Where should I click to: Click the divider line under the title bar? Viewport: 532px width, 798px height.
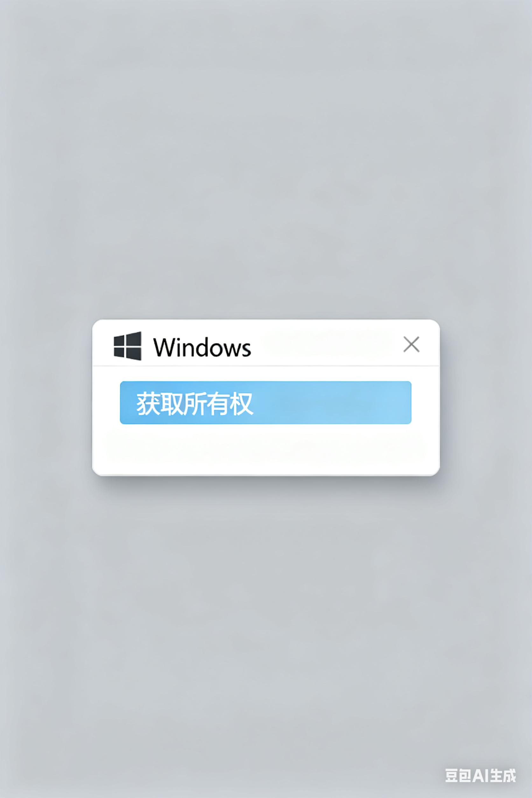click(x=266, y=366)
